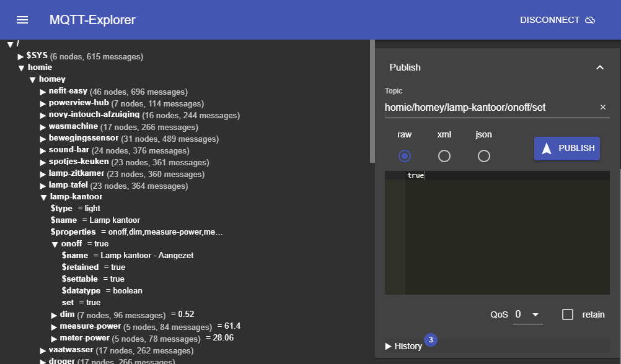Click the wasmachine node label
The width and height of the screenshot is (621, 364).
(x=73, y=126)
